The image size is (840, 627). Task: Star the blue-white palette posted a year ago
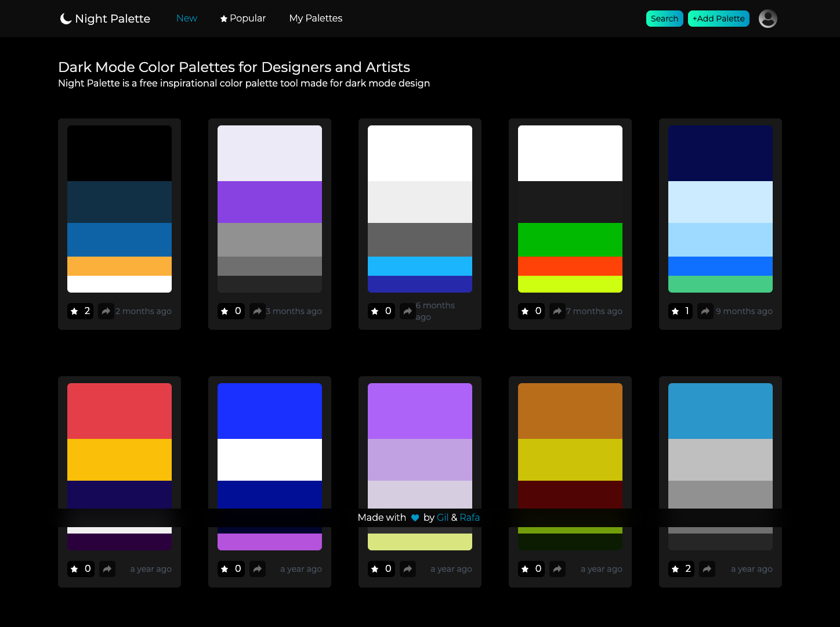[231, 569]
